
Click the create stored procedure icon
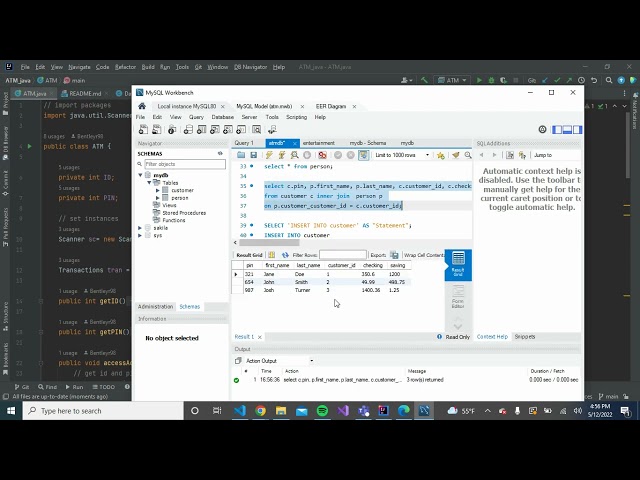pyautogui.click(x=228, y=130)
